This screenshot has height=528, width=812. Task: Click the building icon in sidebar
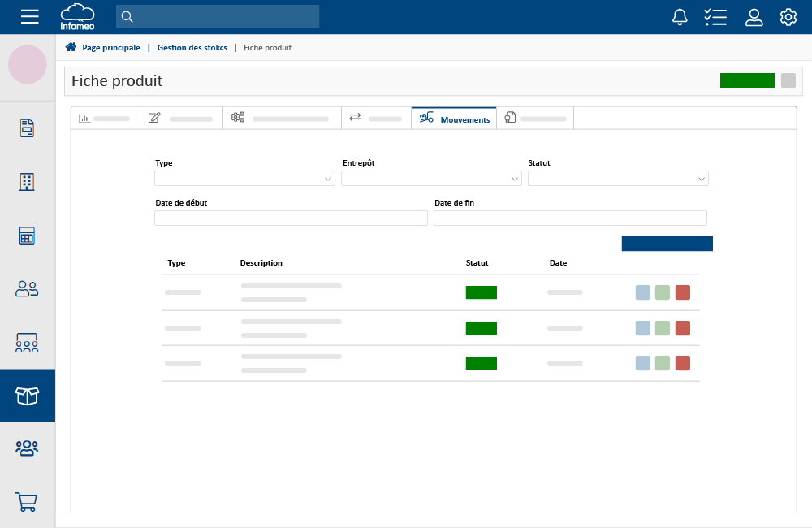28,182
